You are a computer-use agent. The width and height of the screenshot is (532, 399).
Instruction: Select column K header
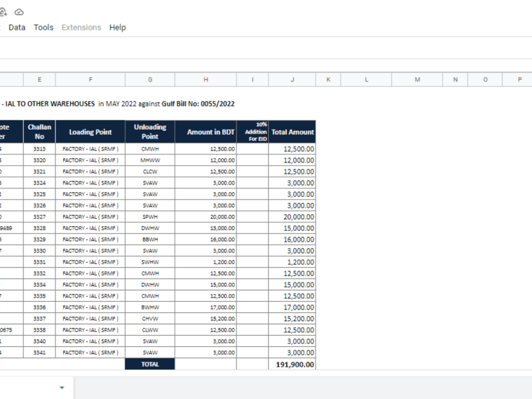(328, 79)
